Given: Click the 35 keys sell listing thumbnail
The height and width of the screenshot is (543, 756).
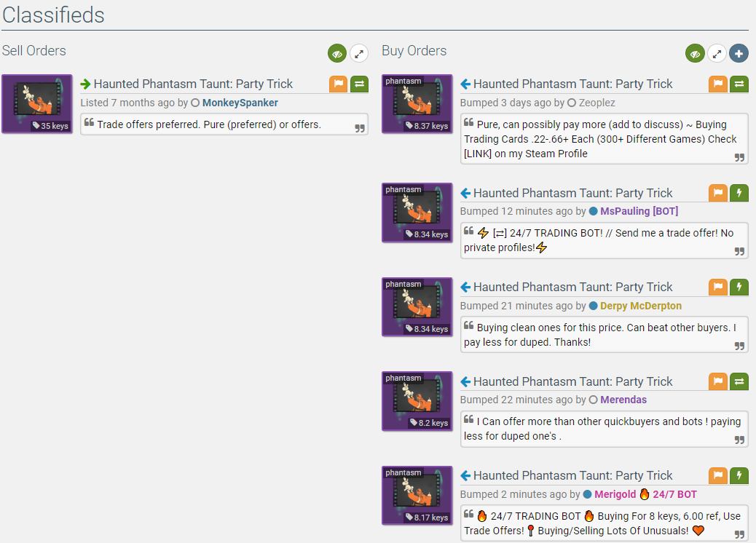Looking at the screenshot, I should point(37,104).
